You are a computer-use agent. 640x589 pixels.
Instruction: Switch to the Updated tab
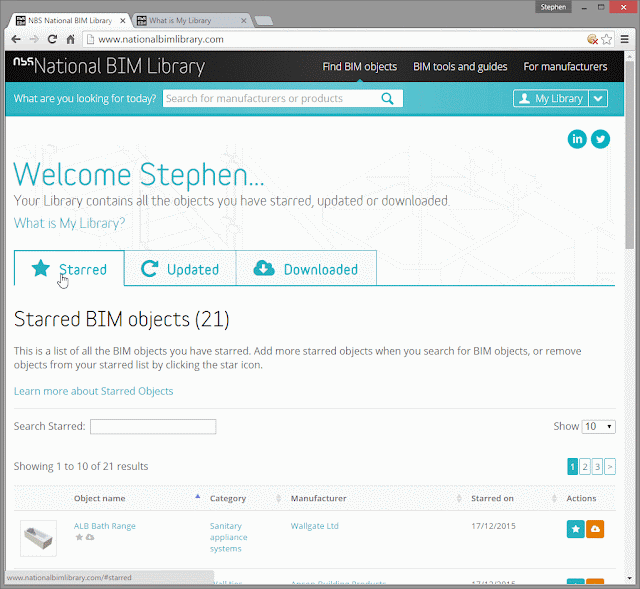pyautogui.click(x=180, y=269)
